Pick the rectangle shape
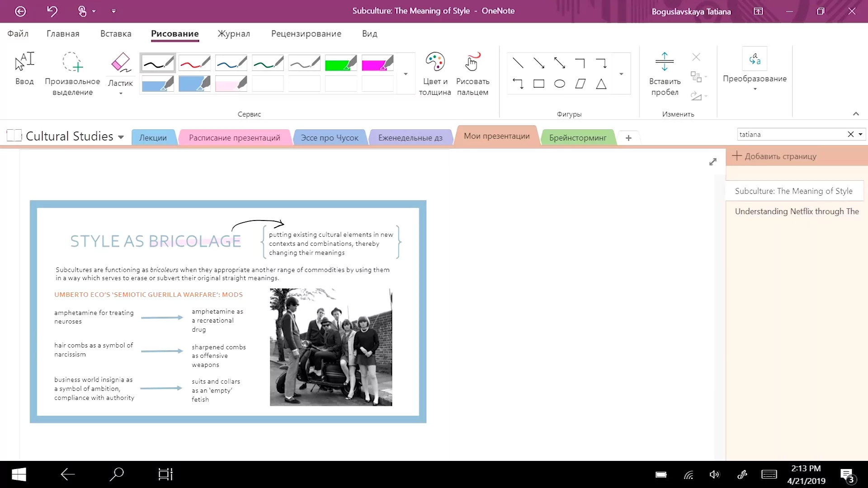The image size is (868, 488). point(539,84)
